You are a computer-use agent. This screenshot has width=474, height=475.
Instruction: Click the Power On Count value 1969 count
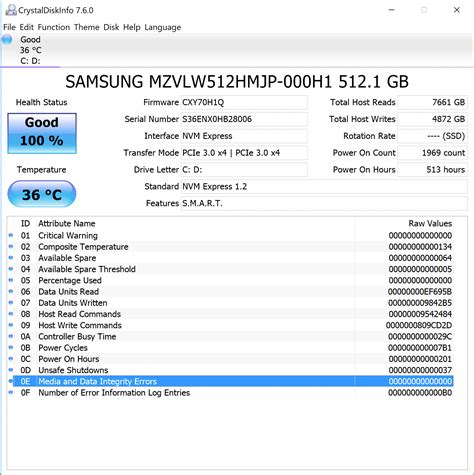433,153
